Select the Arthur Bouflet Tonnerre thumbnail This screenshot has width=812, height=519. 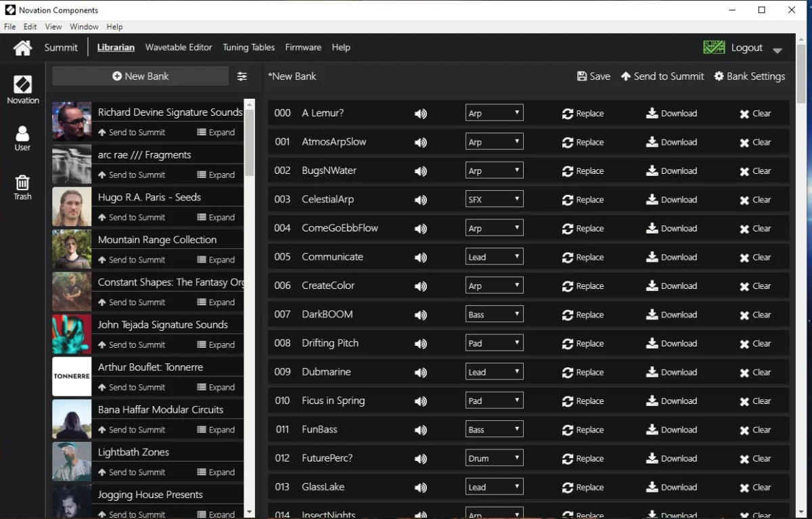pos(72,376)
